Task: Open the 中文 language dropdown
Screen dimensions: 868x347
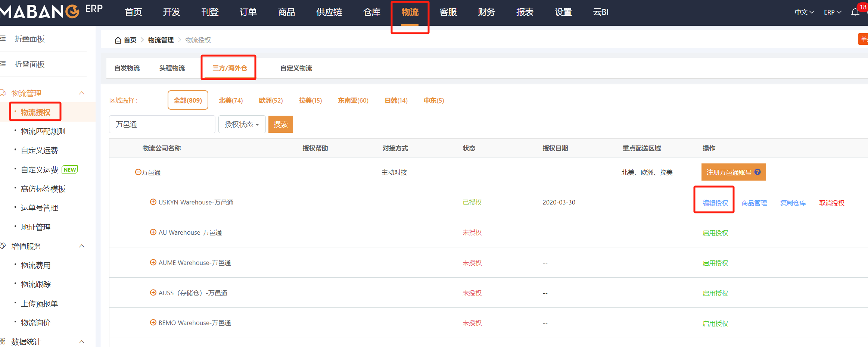Action: pyautogui.click(x=804, y=12)
